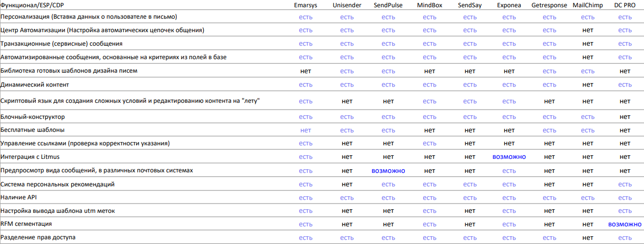Select the Exponea column header
644x244 pixels.
(509, 6)
